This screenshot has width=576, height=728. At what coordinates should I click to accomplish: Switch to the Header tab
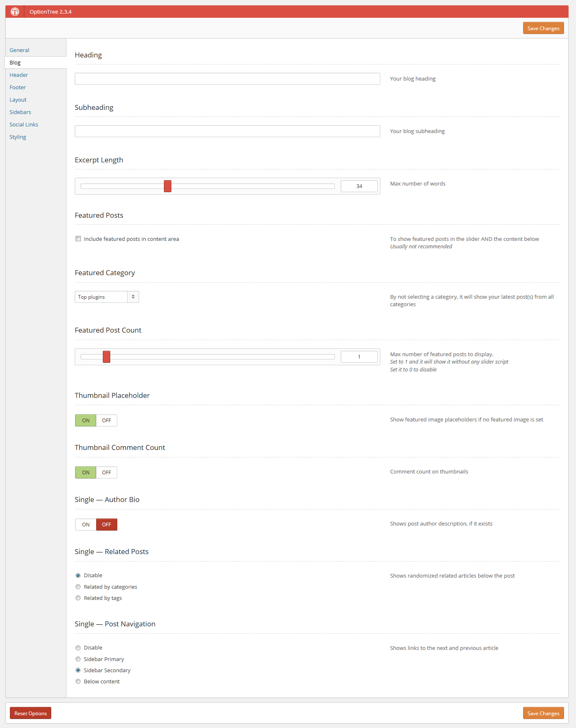pyautogui.click(x=19, y=75)
